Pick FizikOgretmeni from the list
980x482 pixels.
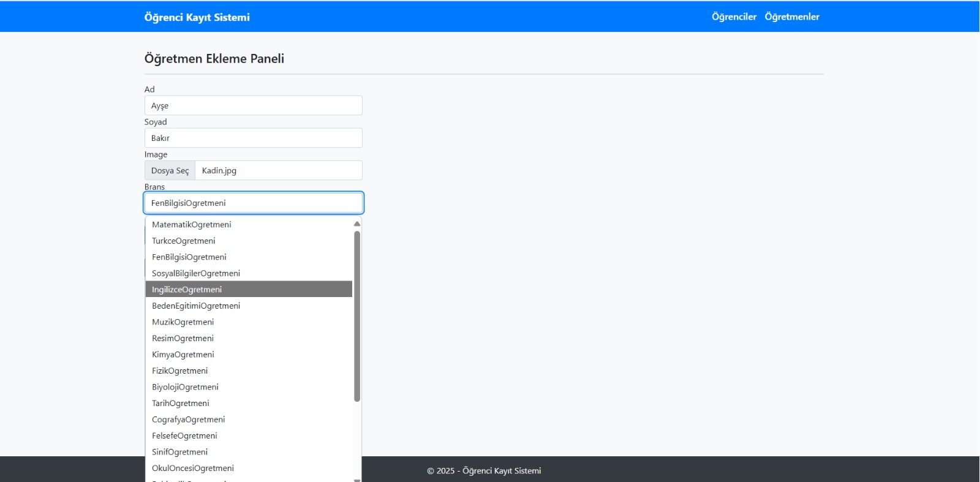tap(180, 371)
